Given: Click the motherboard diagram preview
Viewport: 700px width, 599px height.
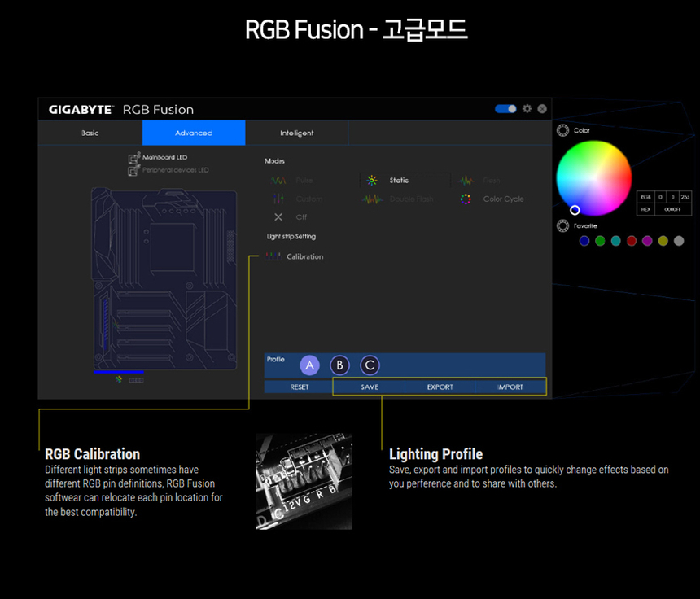Looking at the screenshot, I should (164, 278).
